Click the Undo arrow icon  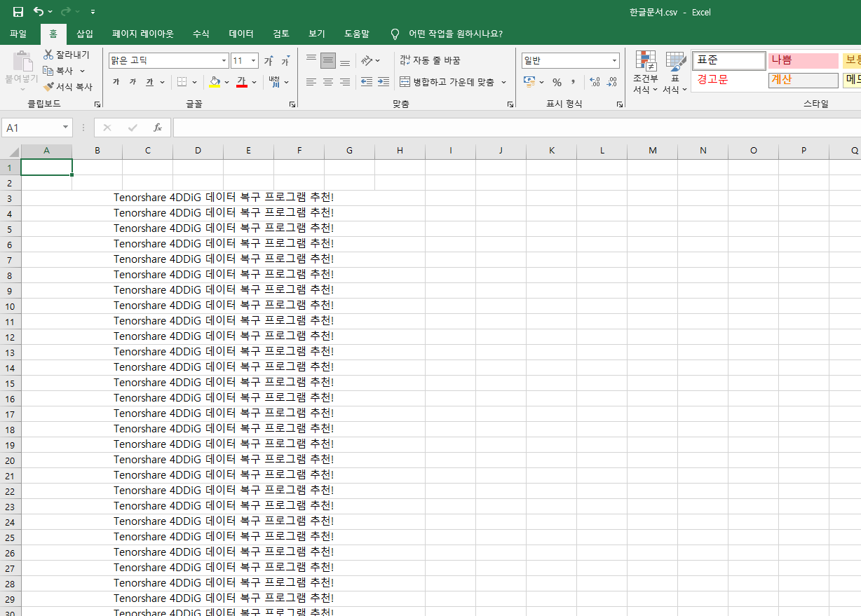(39, 12)
